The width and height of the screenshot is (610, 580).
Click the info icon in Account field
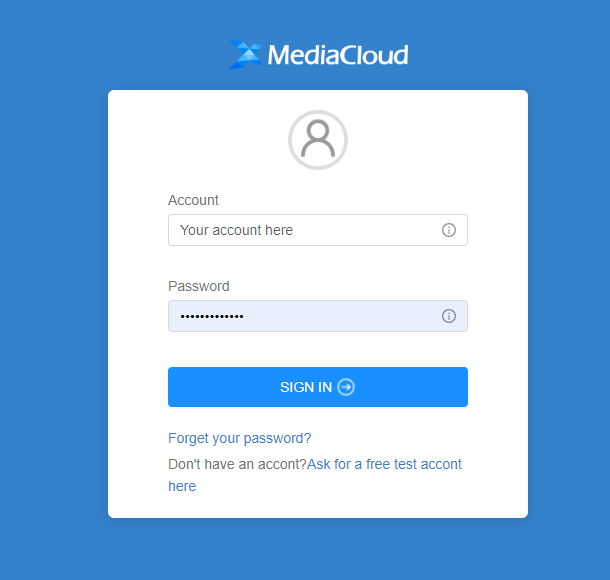449,230
